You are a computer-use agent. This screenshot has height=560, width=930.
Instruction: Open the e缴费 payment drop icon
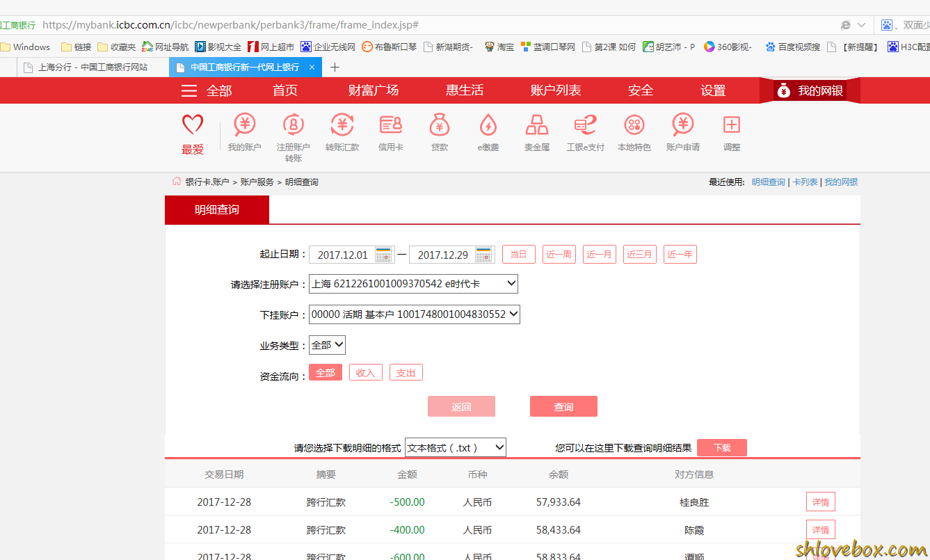(x=488, y=125)
